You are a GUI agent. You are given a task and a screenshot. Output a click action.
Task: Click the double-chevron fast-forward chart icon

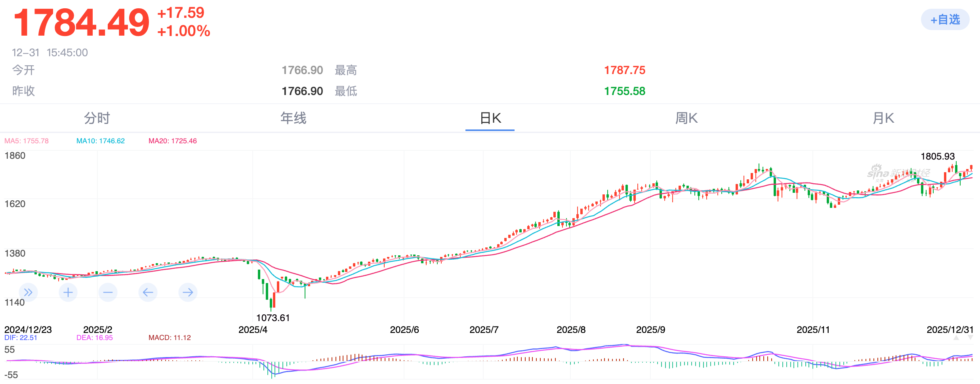(x=28, y=292)
